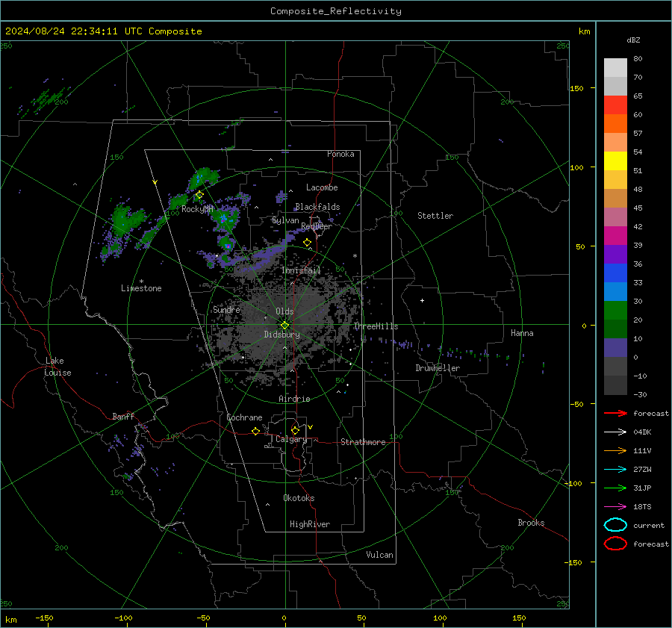Click the 150 tick on right km axis
This screenshot has height=628, width=672.
coord(577,88)
